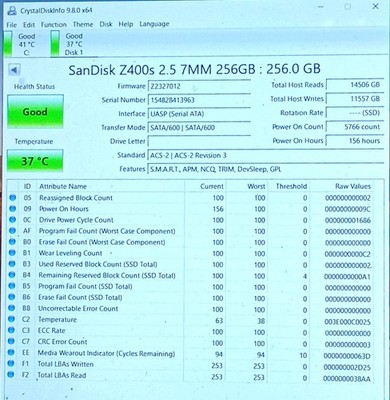Screen dimensions: 390x400
Task: Click status dot for Reassigned Block Count
Action: click(x=13, y=198)
